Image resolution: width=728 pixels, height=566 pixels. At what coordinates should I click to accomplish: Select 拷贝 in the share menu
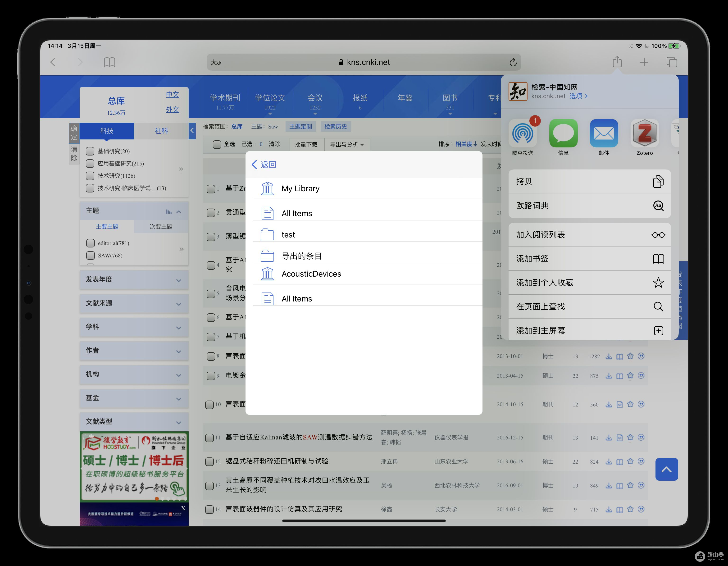(x=589, y=181)
